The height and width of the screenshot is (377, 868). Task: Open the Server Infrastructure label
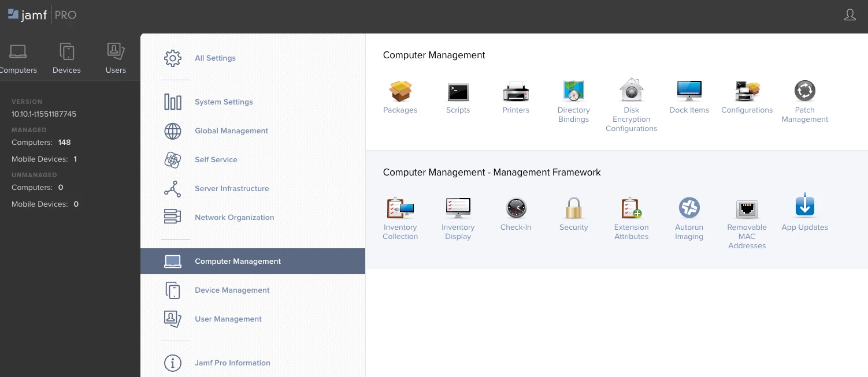click(x=232, y=189)
